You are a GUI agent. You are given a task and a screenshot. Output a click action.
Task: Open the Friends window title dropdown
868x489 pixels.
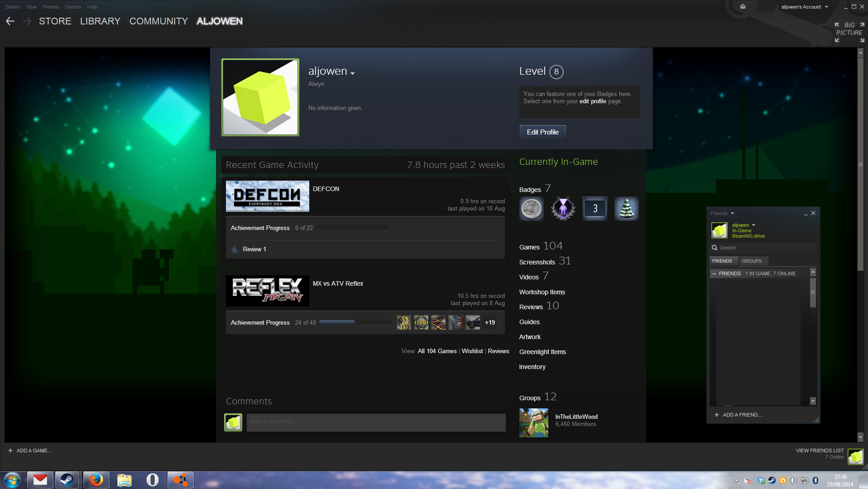coord(732,213)
